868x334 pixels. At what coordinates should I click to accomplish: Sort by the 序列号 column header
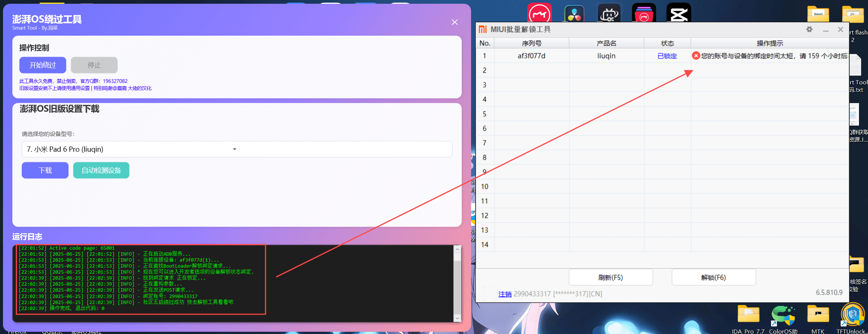531,43
